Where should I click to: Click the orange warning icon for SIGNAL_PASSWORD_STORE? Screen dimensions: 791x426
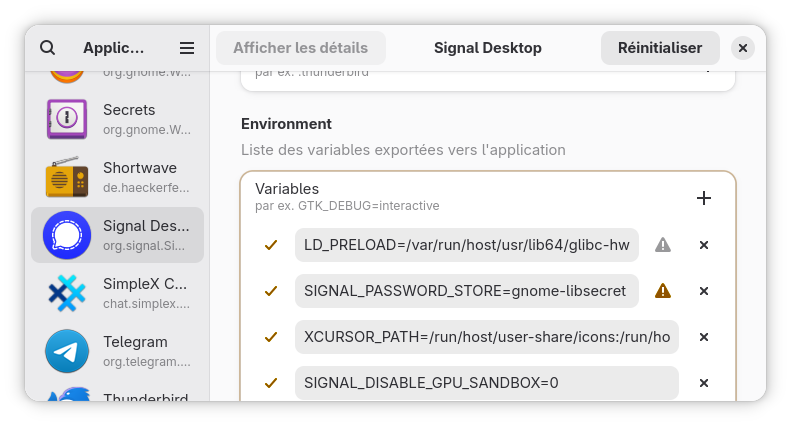[663, 291]
